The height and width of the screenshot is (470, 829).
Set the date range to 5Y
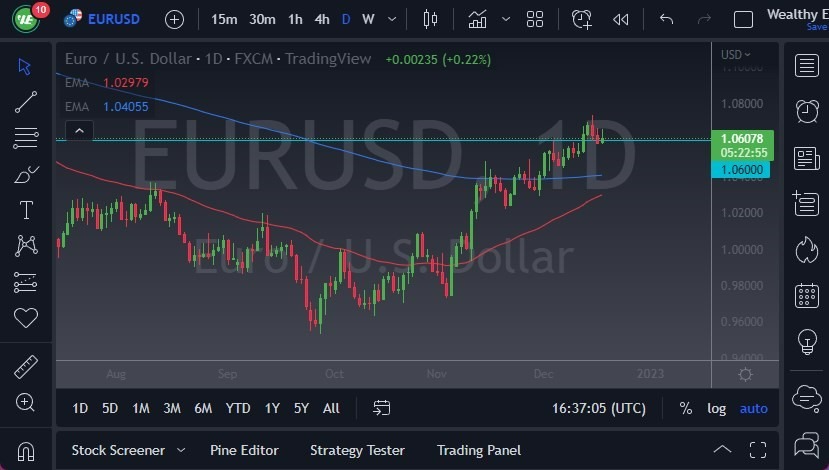pyautogui.click(x=301, y=408)
